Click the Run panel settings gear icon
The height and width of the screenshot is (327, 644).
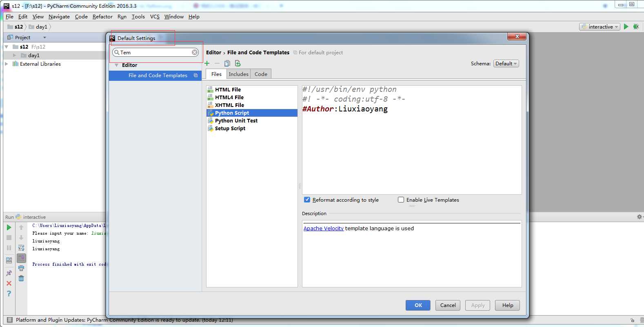(640, 217)
